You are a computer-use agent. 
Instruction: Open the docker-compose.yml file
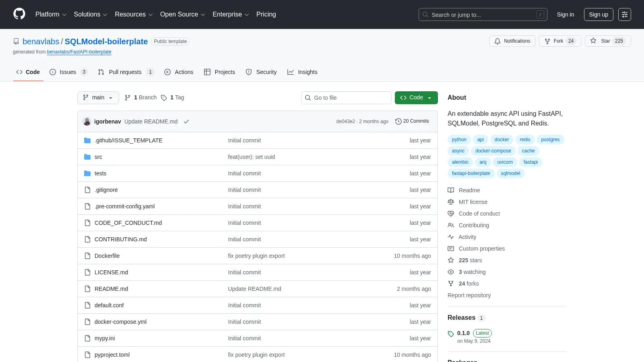click(120, 322)
